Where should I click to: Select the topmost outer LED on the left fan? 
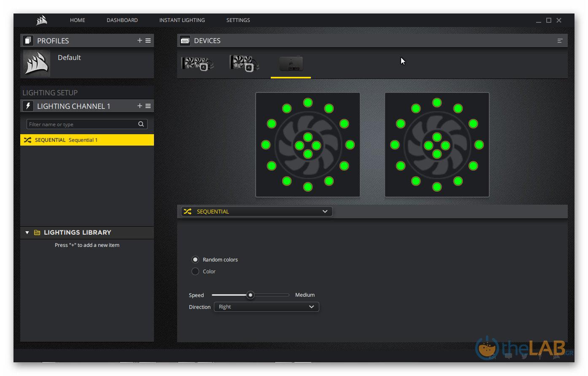308,103
